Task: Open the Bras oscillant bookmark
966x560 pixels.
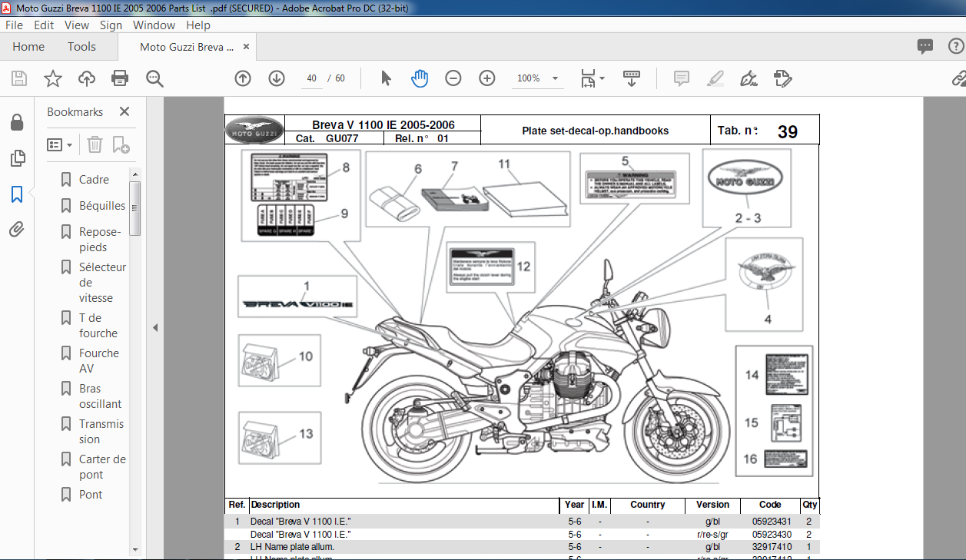Action: point(100,396)
